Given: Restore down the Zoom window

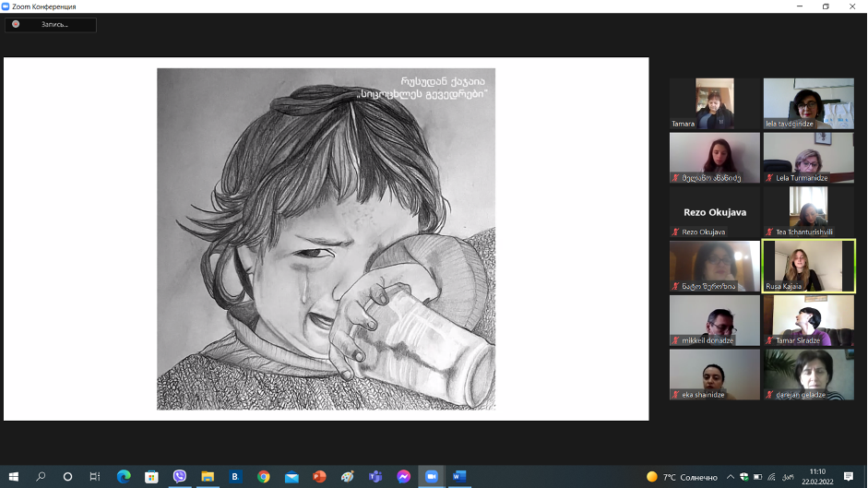Looking at the screenshot, I should (x=826, y=6).
